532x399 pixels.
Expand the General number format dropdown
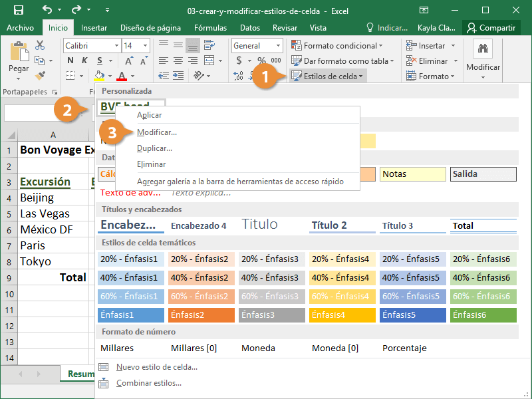point(278,46)
